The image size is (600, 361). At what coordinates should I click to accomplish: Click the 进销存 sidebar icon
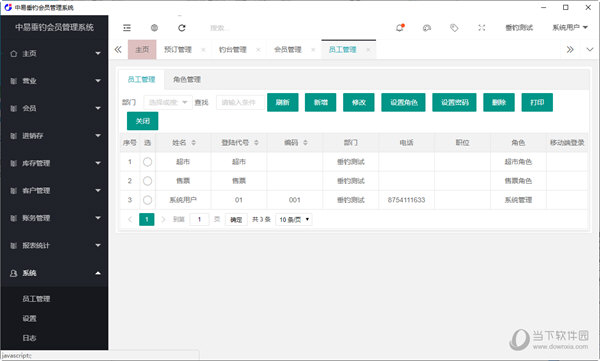[x=14, y=136]
